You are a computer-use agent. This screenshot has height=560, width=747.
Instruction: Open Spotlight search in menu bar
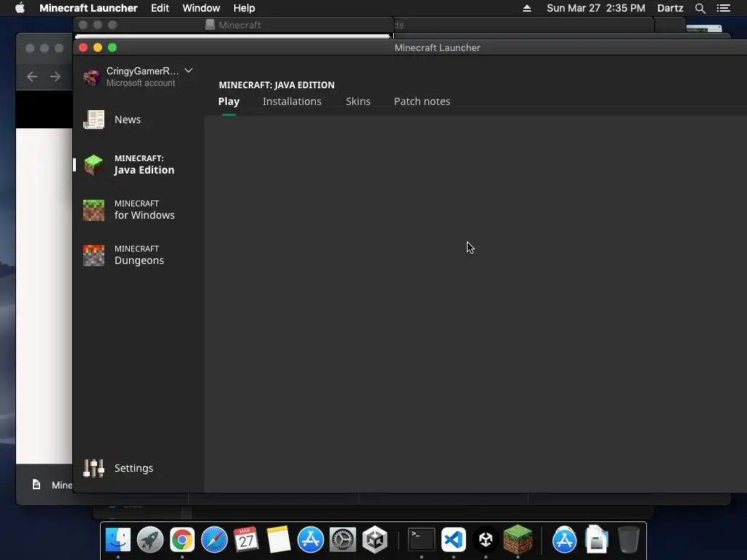coord(700,8)
